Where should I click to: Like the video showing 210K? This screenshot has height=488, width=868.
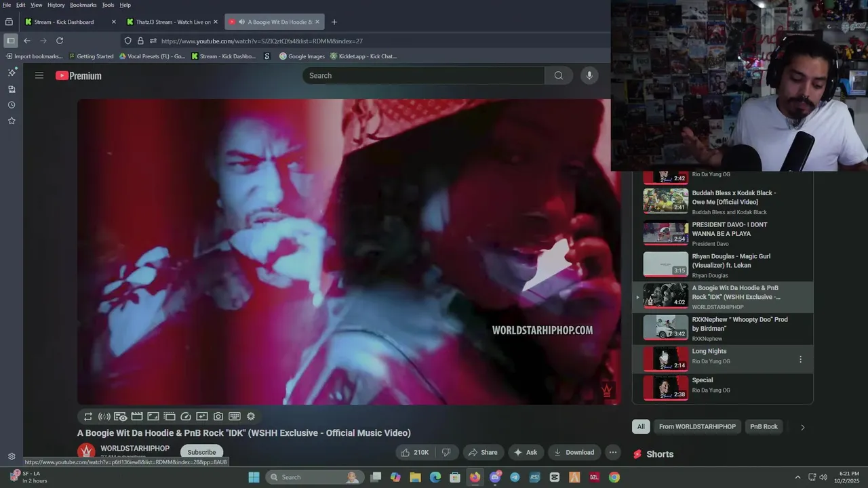pyautogui.click(x=414, y=452)
